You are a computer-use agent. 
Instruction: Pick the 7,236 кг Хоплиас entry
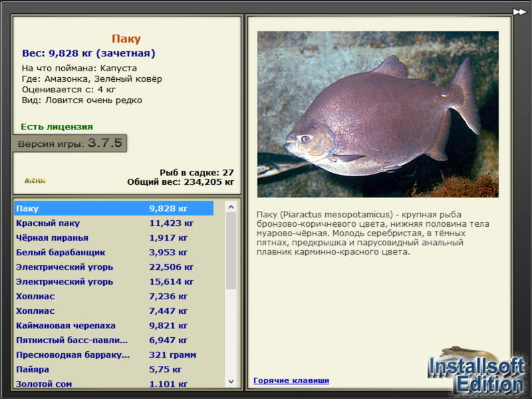114,296
